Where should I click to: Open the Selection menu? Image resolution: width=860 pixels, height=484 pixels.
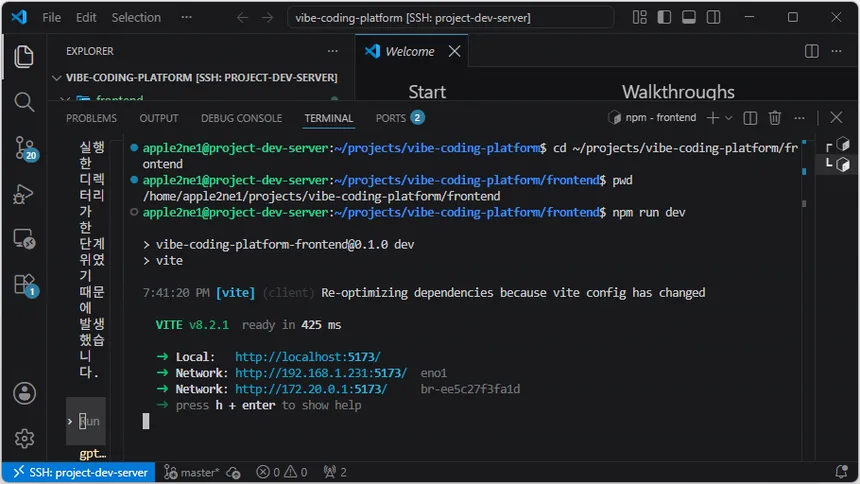[x=136, y=18]
